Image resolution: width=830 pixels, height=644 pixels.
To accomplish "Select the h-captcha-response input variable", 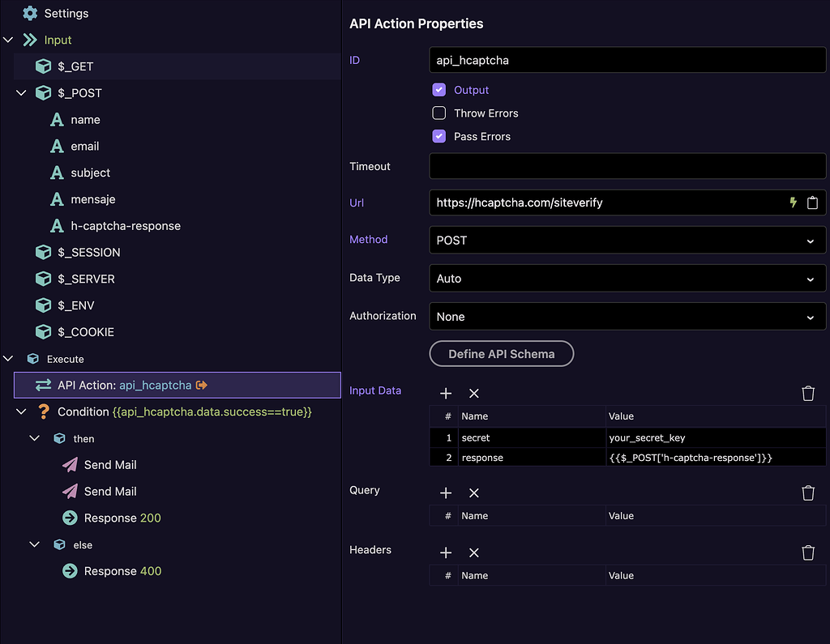I will point(125,226).
